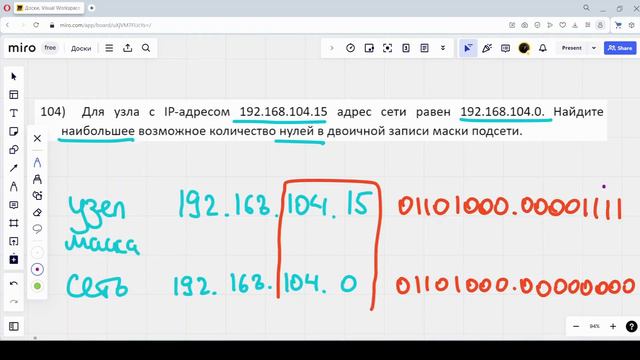Select the Text tool (T)
This screenshot has height=360, width=640.
coord(13,113)
